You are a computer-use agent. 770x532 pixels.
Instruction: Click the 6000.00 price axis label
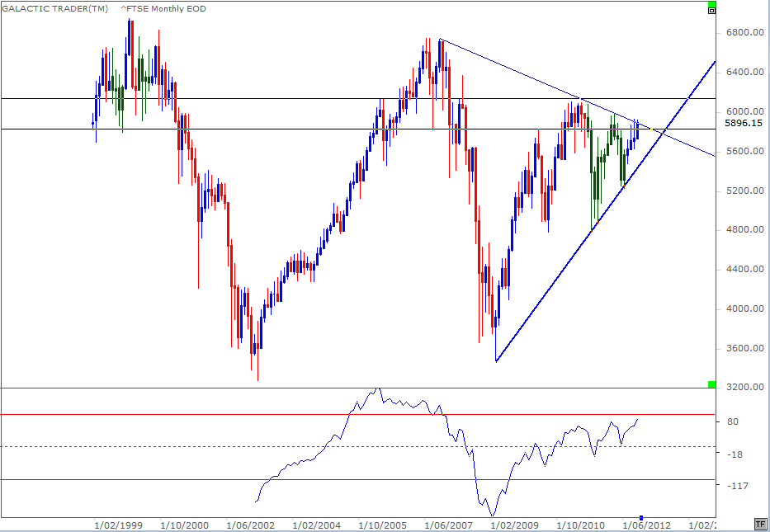click(x=746, y=111)
